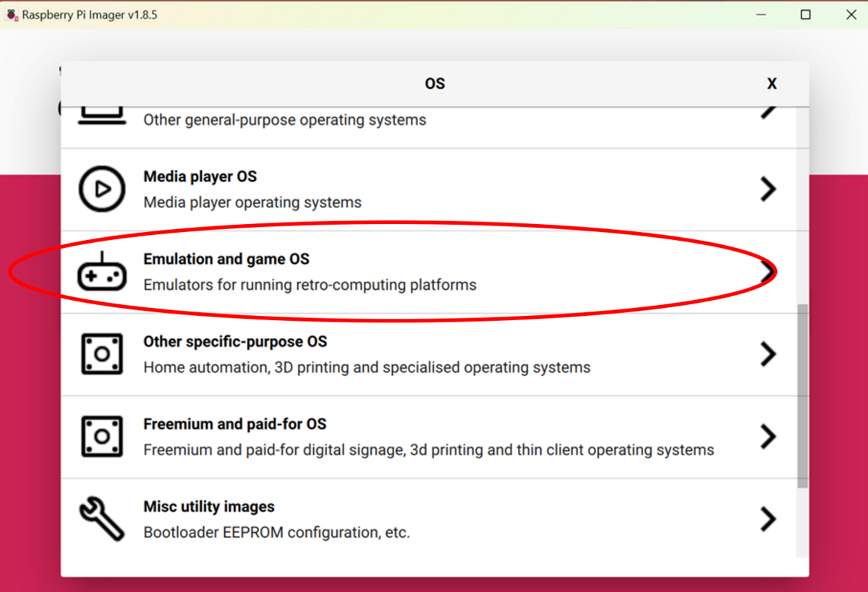Expand the Media player OS chevron
The image size is (868, 592).
[768, 189]
